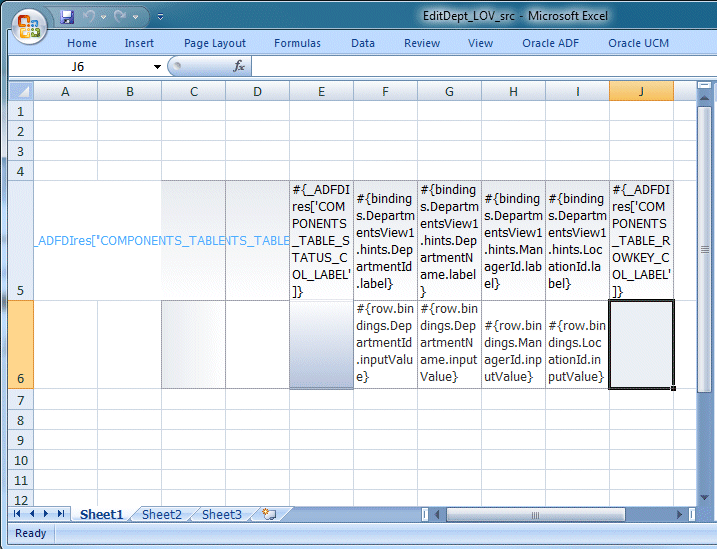
Task: Click the Undo arrow icon
Action: [89, 17]
